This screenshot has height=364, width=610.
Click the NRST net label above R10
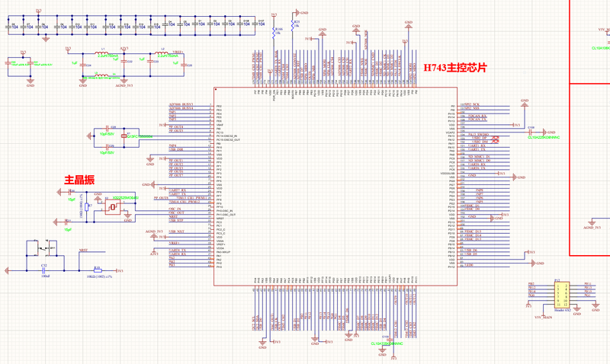point(83,251)
